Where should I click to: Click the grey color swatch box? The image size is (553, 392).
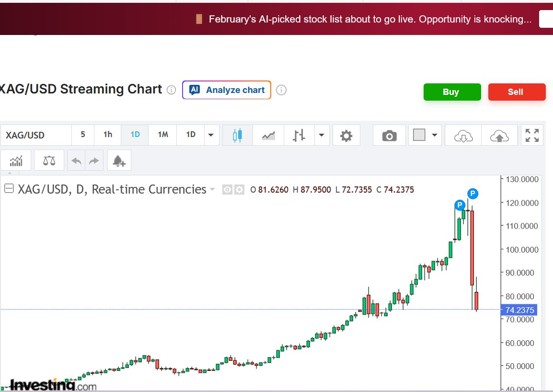(x=419, y=135)
